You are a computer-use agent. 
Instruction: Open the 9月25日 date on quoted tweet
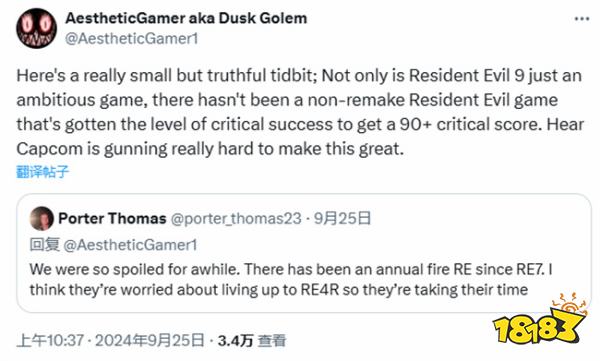342,218
